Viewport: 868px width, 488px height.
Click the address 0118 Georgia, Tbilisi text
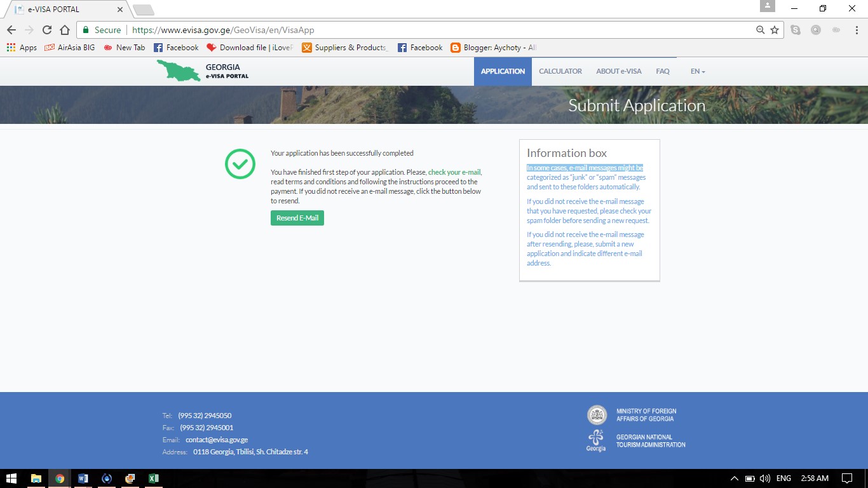click(250, 452)
